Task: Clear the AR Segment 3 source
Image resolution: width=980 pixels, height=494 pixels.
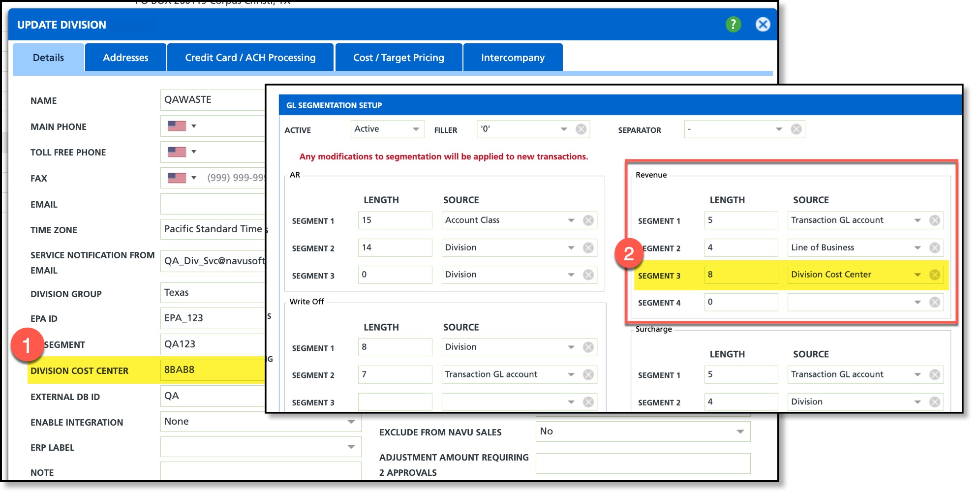Action: click(588, 275)
